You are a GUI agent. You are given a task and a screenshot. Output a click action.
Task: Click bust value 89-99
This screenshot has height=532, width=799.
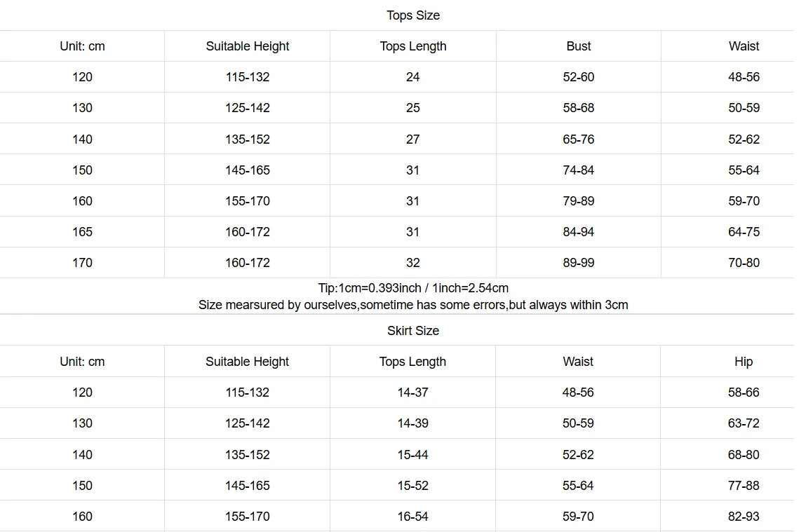tap(579, 263)
